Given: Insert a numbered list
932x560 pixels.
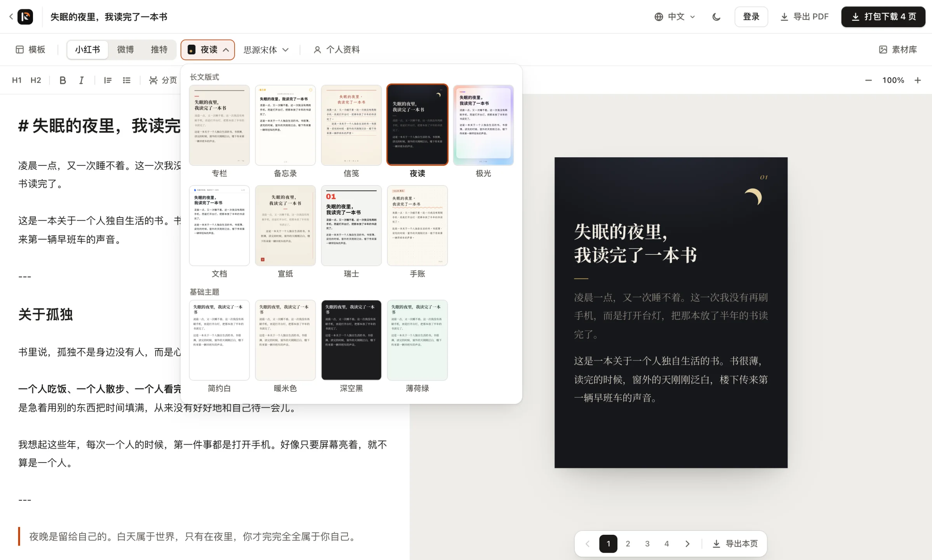Looking at the screenshot, I should 108,80.
